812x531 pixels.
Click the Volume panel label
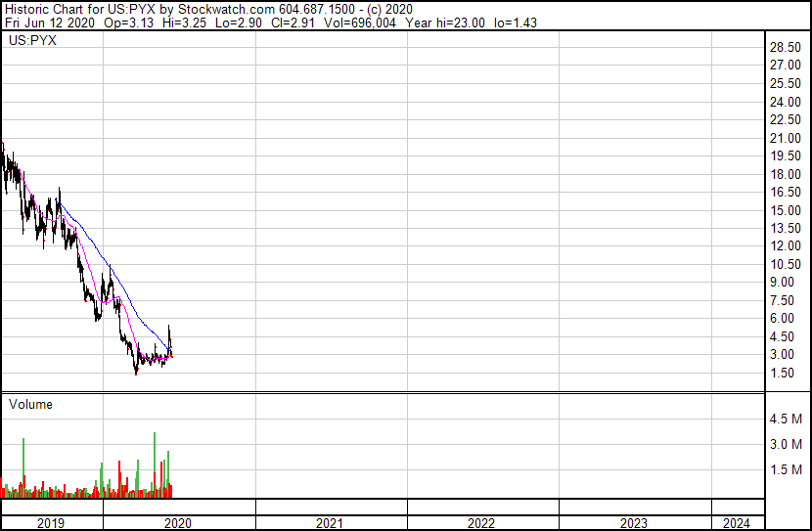coord(30,404)
